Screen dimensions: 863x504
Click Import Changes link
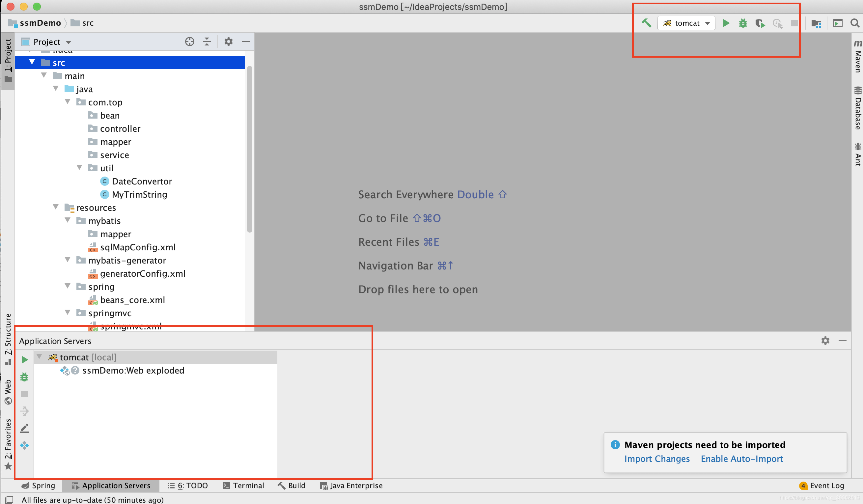(656, 459)
